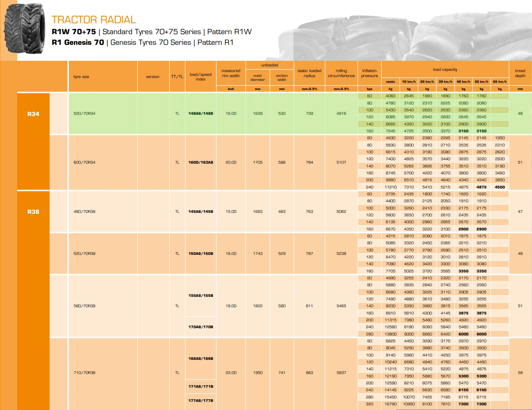Click the 'load/speed index' column header
532x410 pixels.
click(201, 77)
